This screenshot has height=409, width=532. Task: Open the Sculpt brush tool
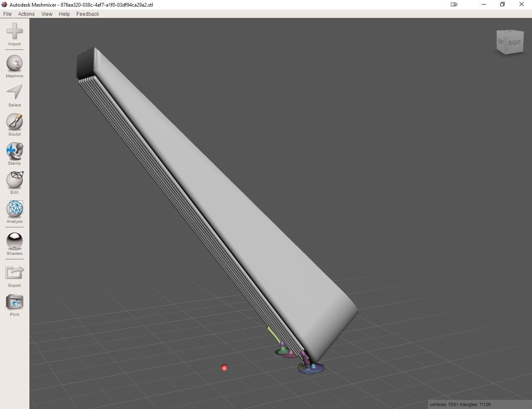click(15, 121)
